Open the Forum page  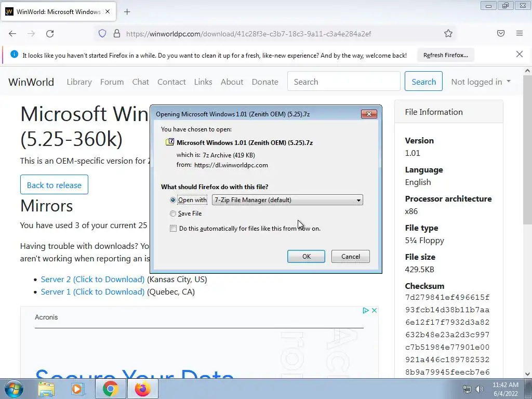point(112,82)
